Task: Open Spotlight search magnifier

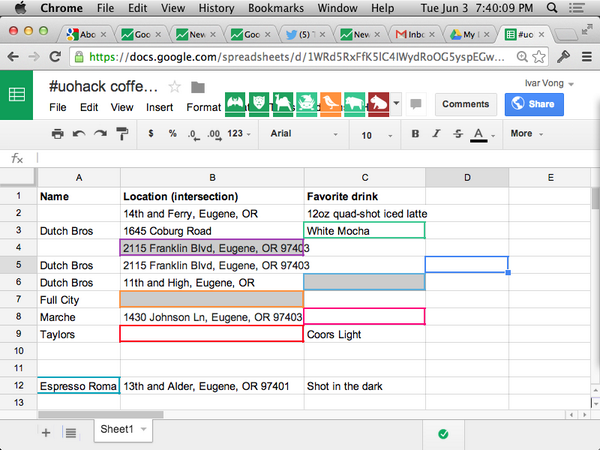Action: (552, 8)
